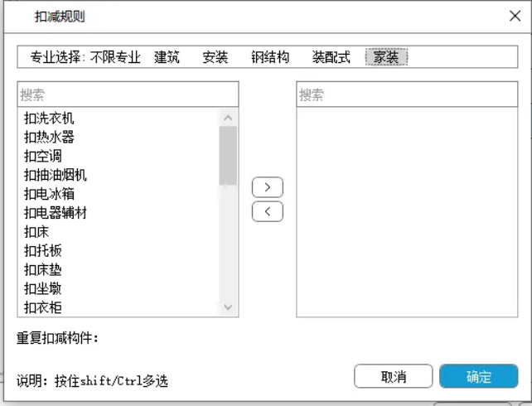This screenshot has width=532, height=406.
Task: Click the move-left arrow button
Action: [x=267, y=211]
